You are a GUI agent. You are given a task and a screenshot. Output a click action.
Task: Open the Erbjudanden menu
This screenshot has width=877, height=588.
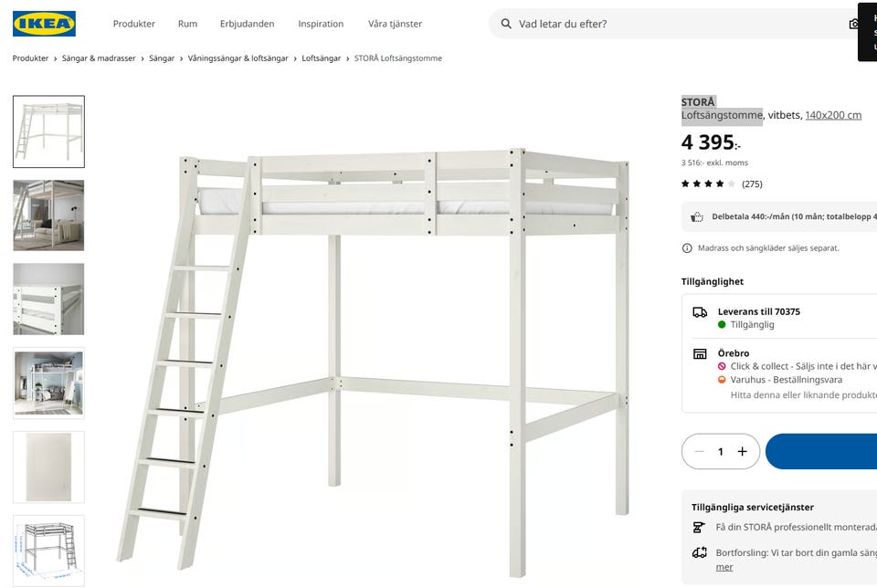tap(248, 24)
